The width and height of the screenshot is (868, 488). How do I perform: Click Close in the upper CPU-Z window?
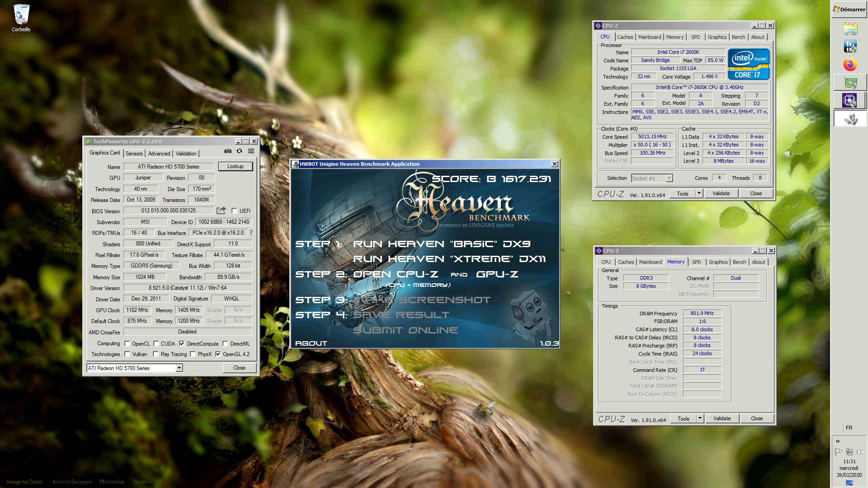[756, 193]
